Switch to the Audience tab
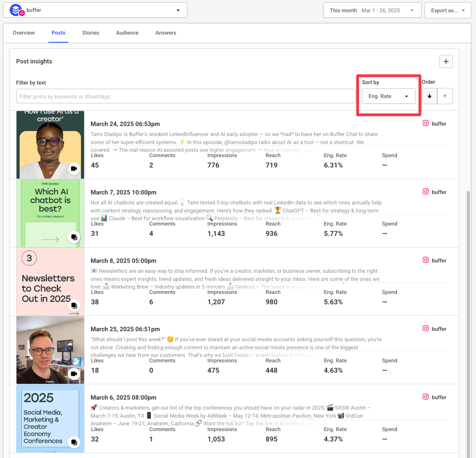The height and width of the screenshot is (458, 476). pos(127,33)
